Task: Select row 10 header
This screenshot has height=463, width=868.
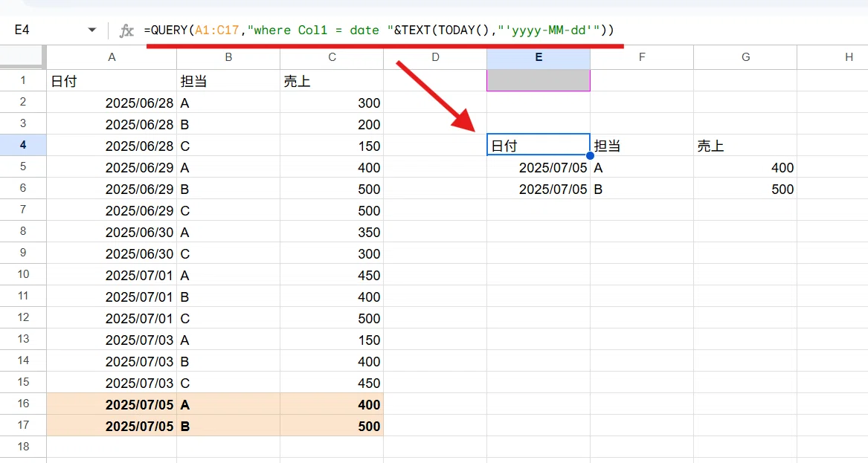Action: click(x=23, y=274)
